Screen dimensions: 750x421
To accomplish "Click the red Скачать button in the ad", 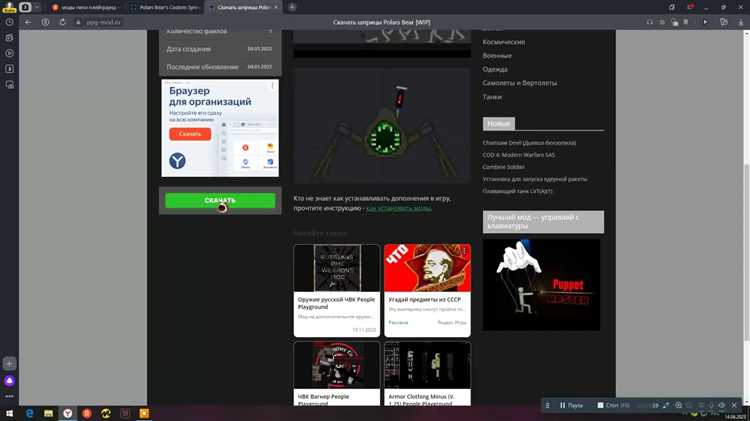I will 190,134.
